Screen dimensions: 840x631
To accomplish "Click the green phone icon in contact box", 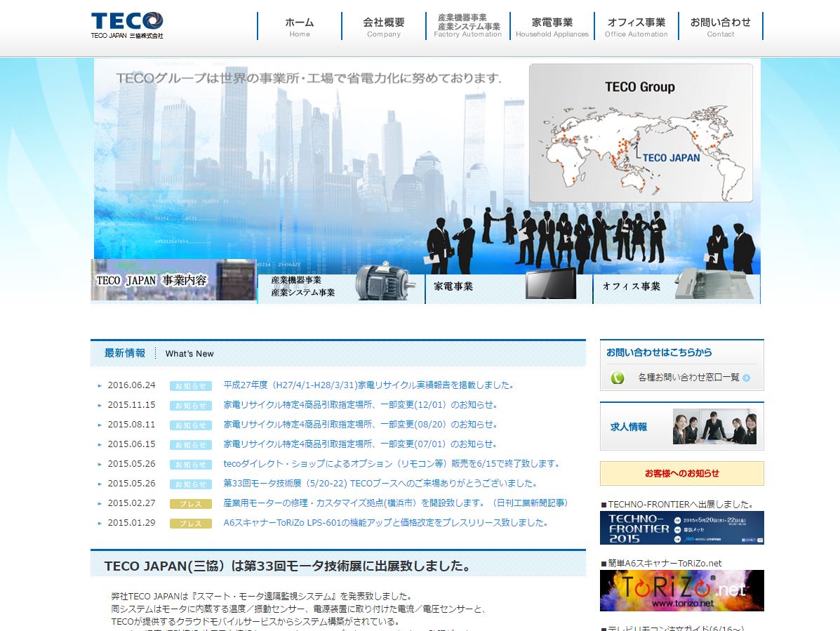I will 617,378.
